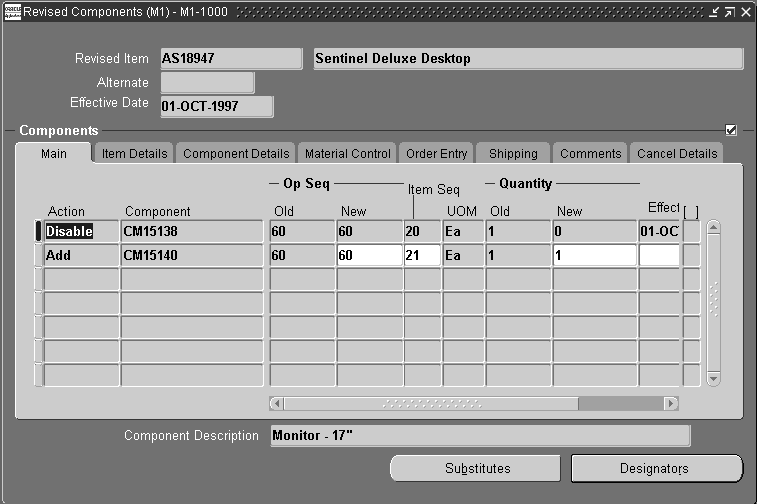Click the Revised Item field AS18947
This screenshot has width=757, height=504.
click(x=231, y=58)
